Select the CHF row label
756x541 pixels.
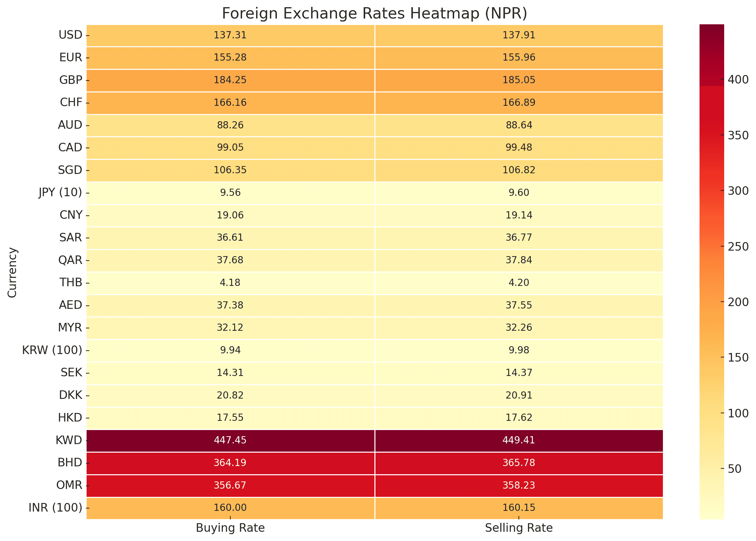(71, 103)
